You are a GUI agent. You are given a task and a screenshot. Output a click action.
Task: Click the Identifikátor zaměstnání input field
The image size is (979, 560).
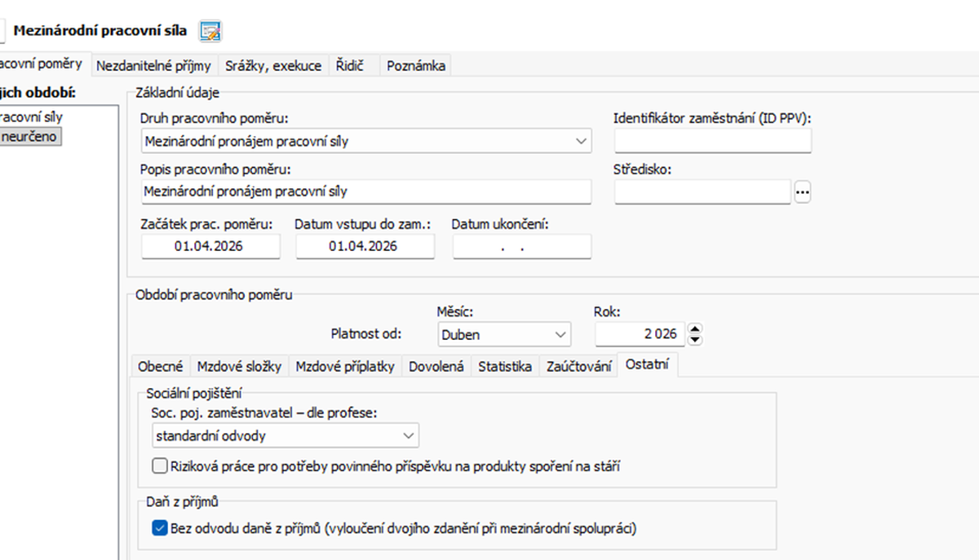(x=712, y=141)
